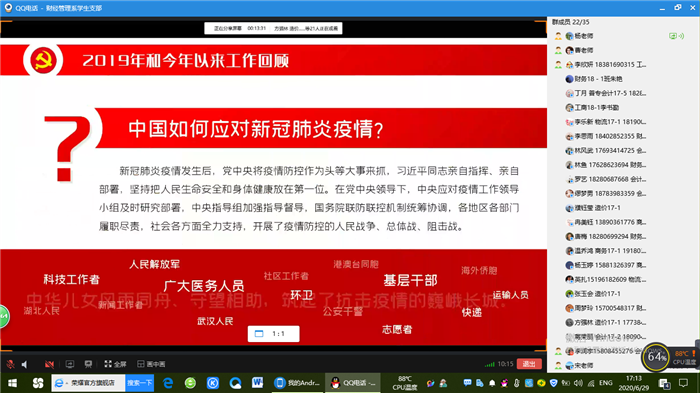Switch to 全屏 fullscreen mode
Viewport: 700px width, 393px height.
tap(115, 364)
